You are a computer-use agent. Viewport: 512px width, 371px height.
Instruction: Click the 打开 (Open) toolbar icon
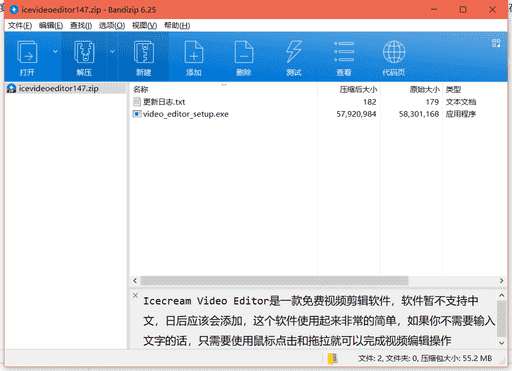27,52
